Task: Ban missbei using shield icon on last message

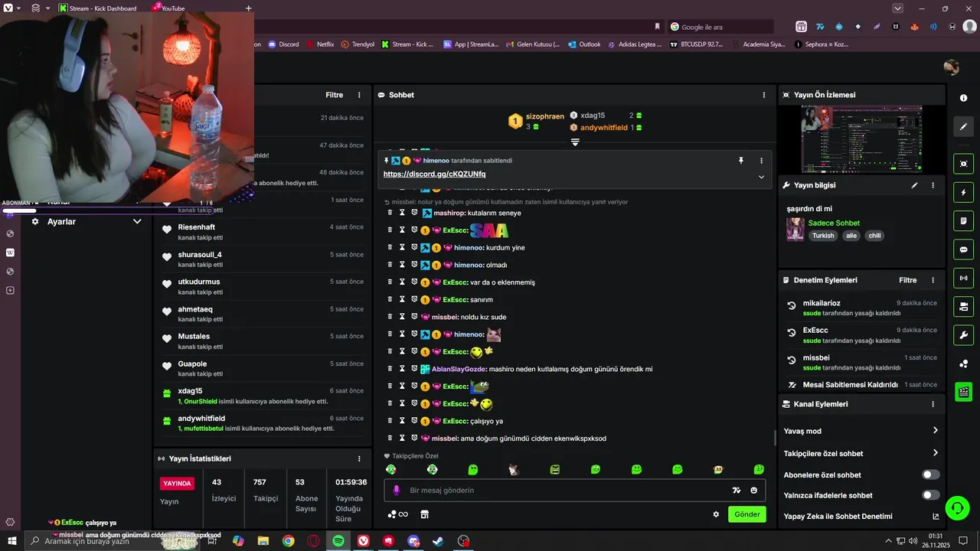Action: (x=414, y=438)
